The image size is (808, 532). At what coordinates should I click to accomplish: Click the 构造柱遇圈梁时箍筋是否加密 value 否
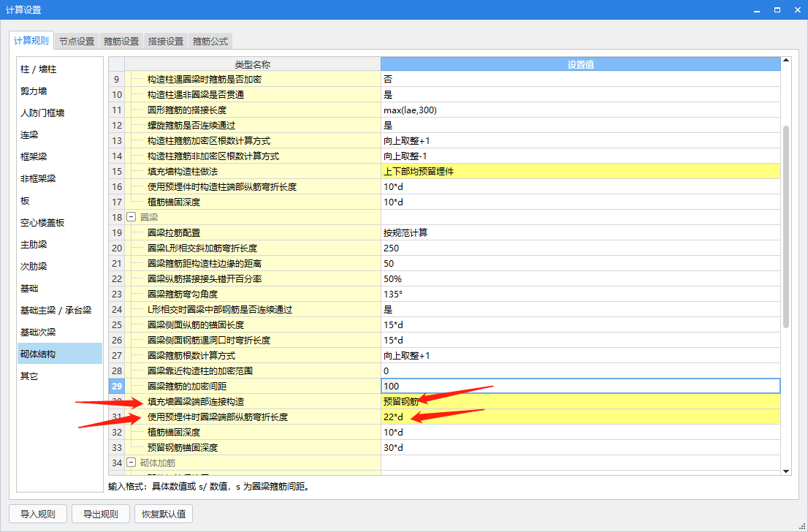(581, 80)
